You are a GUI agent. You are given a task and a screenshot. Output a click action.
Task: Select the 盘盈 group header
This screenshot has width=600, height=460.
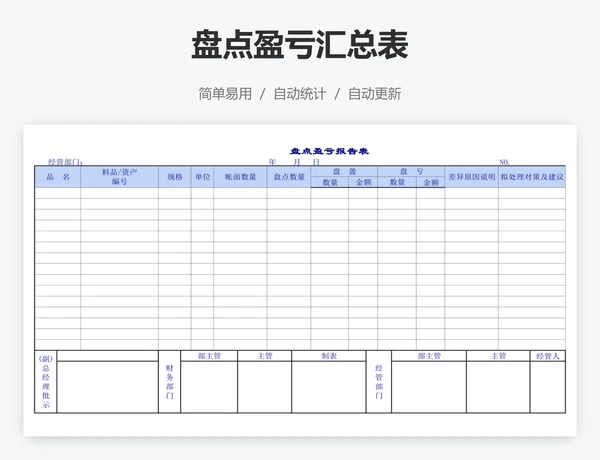(344, 171)
